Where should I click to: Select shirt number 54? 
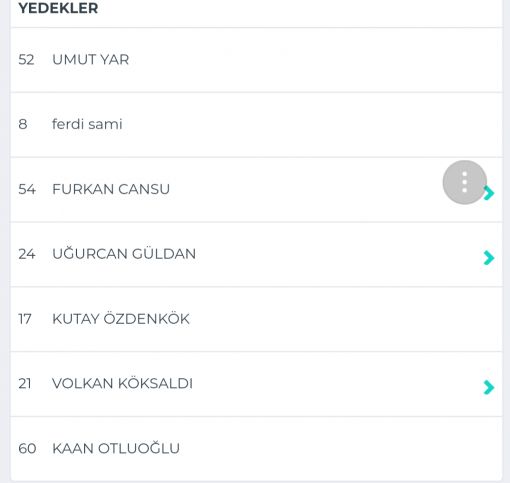coord(27,189)
